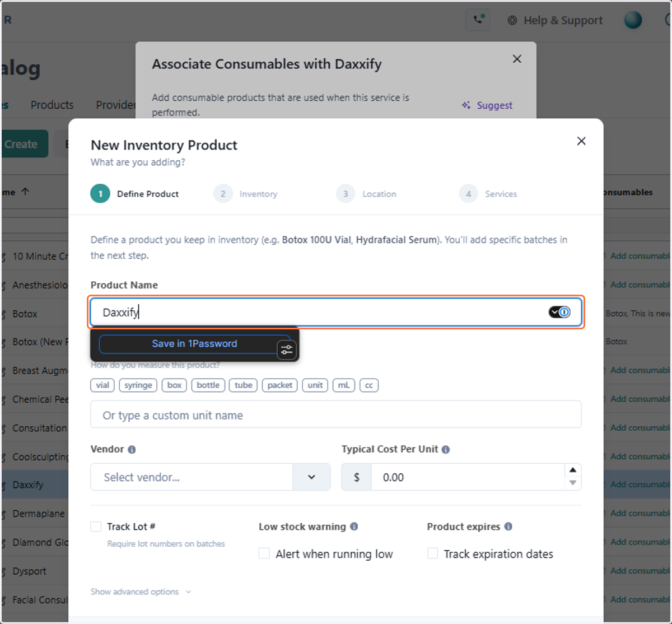672x624 pixels.
Task: Click the Low stock warning info icon
Action: tap(354, 527)
